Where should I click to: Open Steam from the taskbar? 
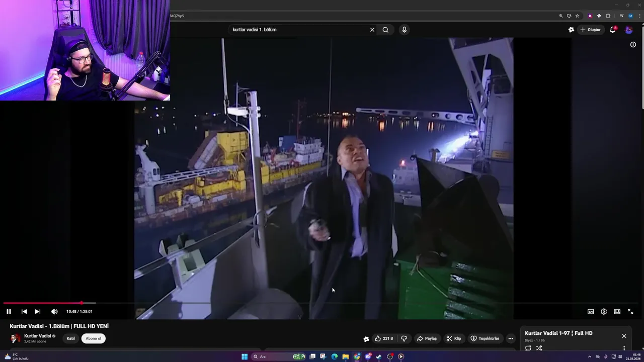click(379, 356)
